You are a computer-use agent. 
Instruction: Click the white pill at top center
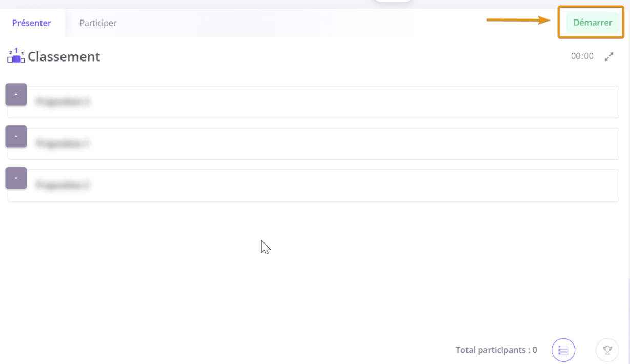pos(393,2)
